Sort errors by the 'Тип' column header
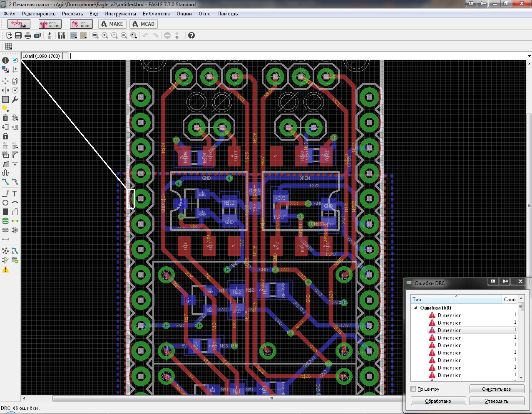The image size is (532, 414). pyautogui.click(x=456, y=299)
